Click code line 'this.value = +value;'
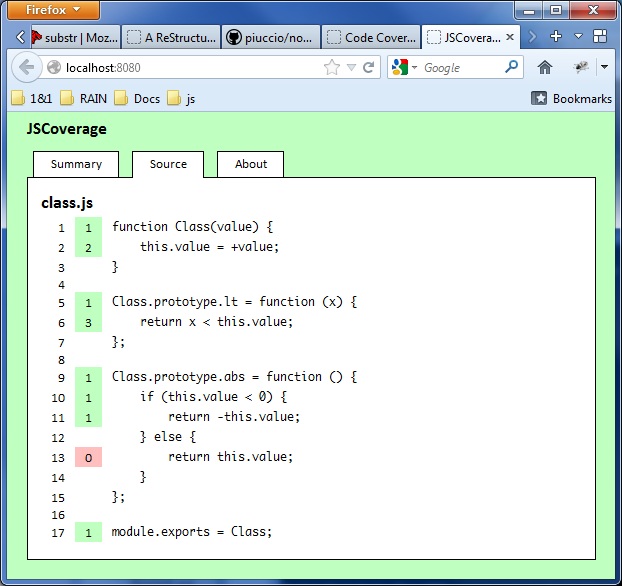This screenshot has height=586, width=622. (x=209, y=247)
